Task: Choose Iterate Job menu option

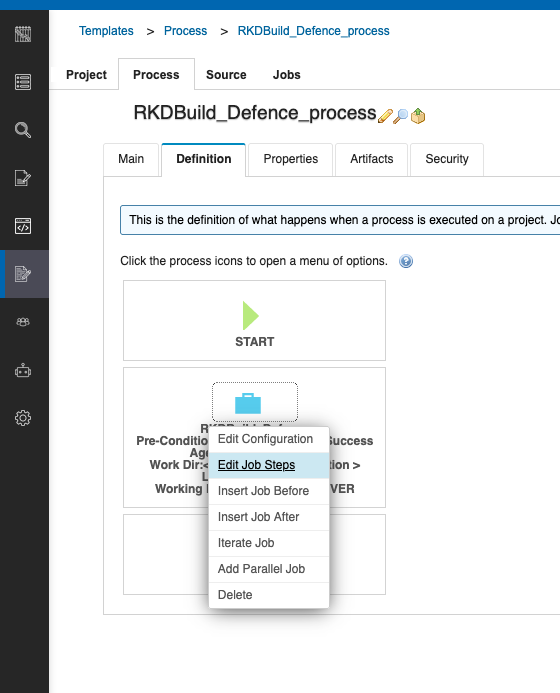Action: point(269,543)
